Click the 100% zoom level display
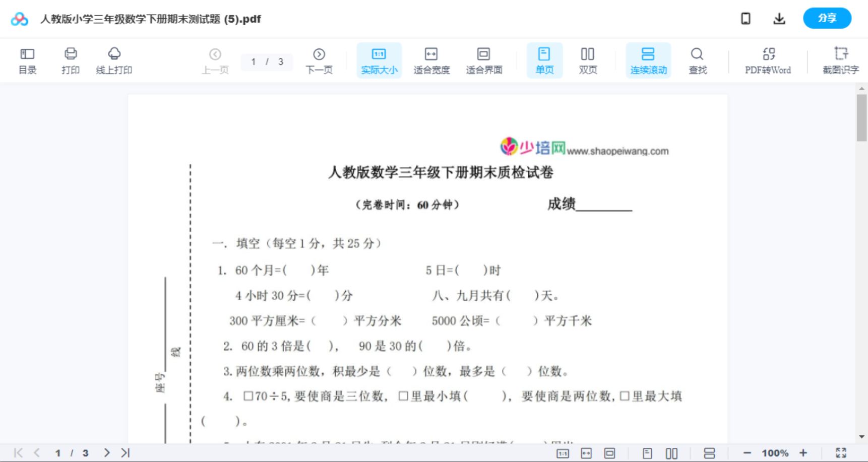Screen dimensions: 868x462 pyautogui.click(x=775, y=452)
